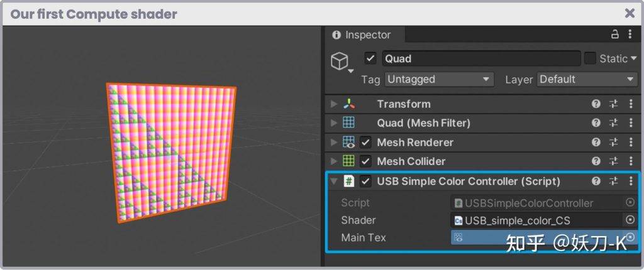Image resolution: width=644 pixels, height=270 pixels.
Task: Click the Shader property label
Action: point(358,220)
